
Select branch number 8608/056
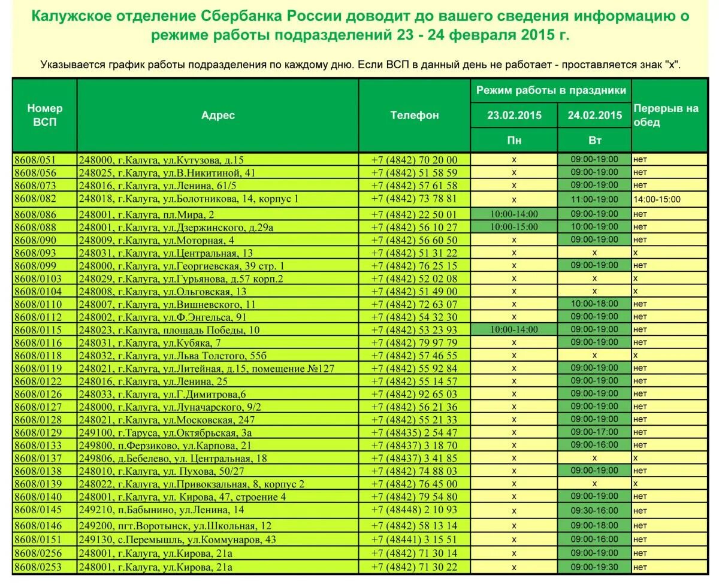(35, 172)
